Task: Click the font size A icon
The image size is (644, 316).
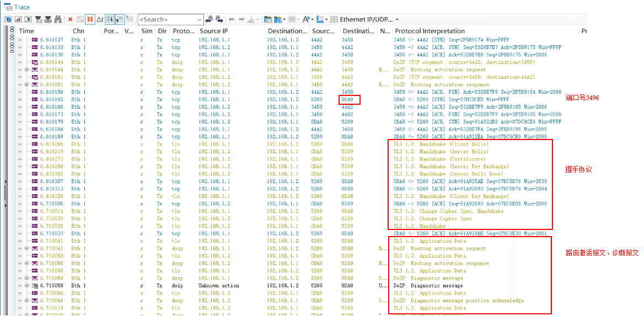Action: click(x=306, y=19)
